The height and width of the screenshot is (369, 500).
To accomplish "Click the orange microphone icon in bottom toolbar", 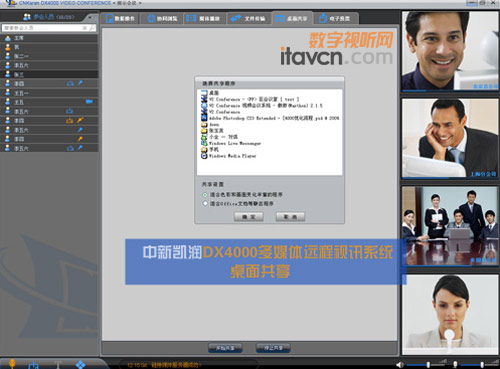I will (x=12, y=364).
